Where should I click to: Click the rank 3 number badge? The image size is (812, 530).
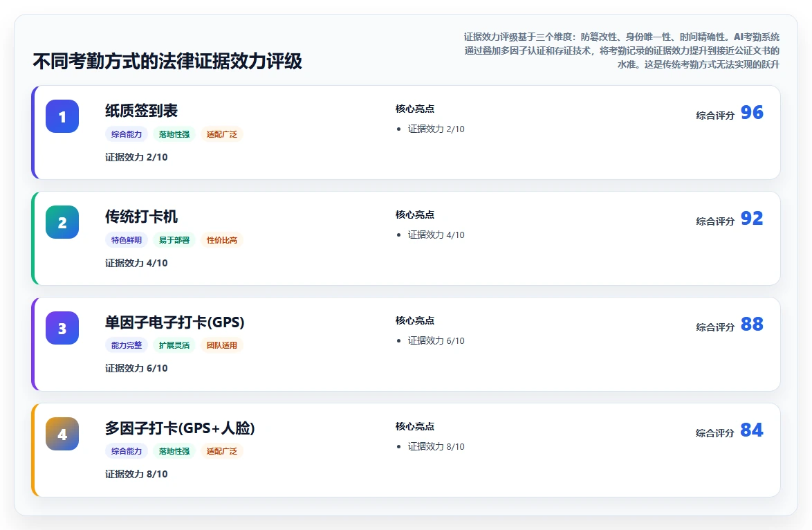point(62,328)
